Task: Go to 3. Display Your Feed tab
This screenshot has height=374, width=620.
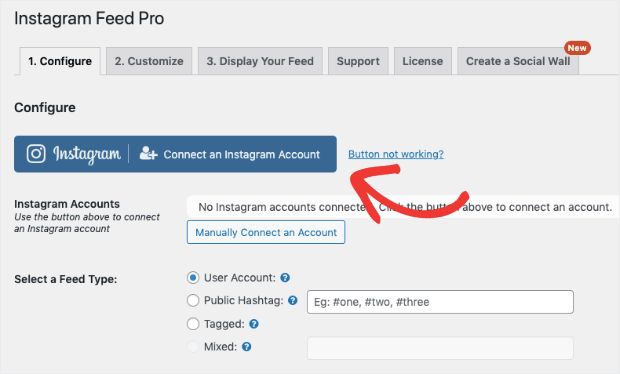Action: point(260,61)
